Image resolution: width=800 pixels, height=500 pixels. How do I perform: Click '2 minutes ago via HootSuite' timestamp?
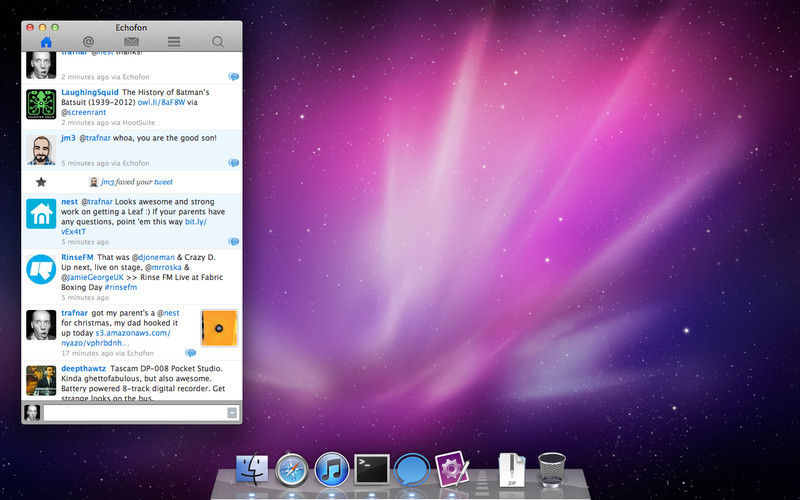coord(108,123)
